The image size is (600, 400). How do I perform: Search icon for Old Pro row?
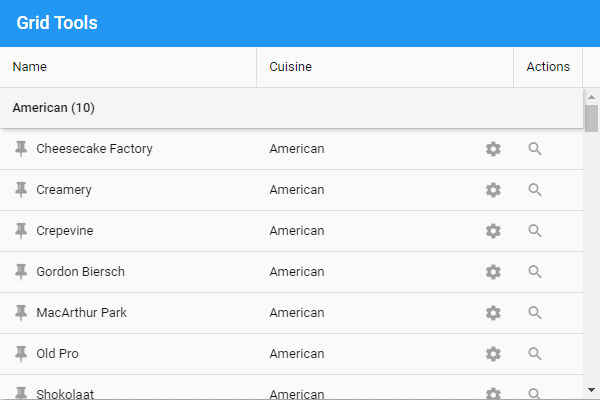(x=535, y=354)
